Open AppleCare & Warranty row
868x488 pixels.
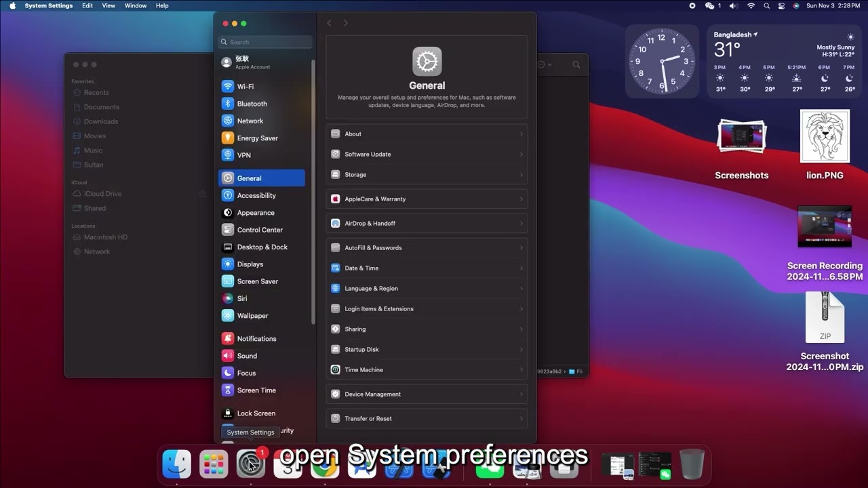(427, 199)
